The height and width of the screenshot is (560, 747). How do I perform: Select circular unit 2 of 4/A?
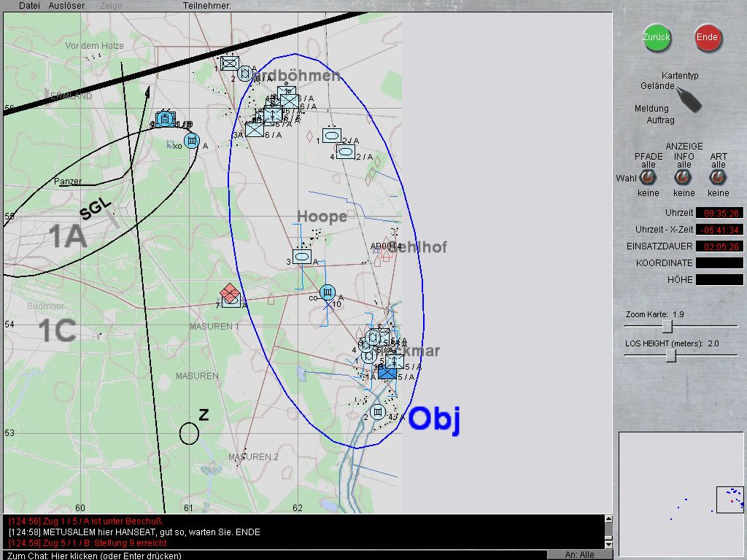pyautogui.click(x=377, y=412)
